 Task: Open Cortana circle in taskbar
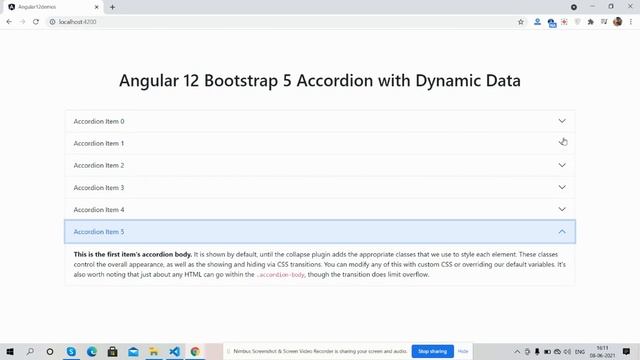pos(50,351)
